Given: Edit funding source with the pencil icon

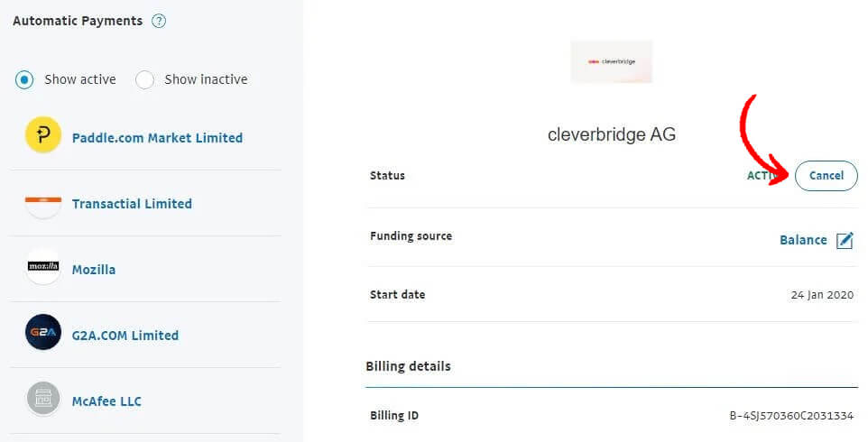Looking at the screenshot, I should [845, 240].
